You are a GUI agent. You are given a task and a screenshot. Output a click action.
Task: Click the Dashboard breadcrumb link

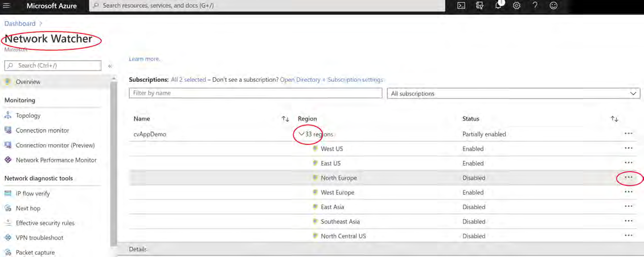20,24
